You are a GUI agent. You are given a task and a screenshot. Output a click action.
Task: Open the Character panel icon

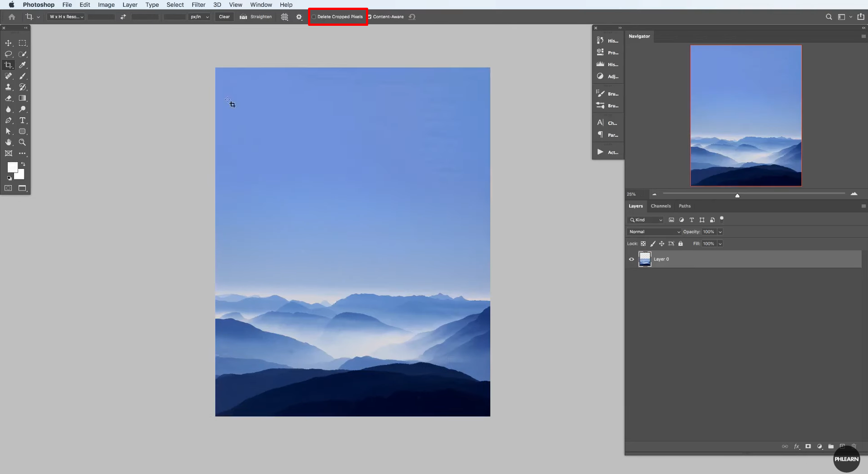(x=600, y=122)
